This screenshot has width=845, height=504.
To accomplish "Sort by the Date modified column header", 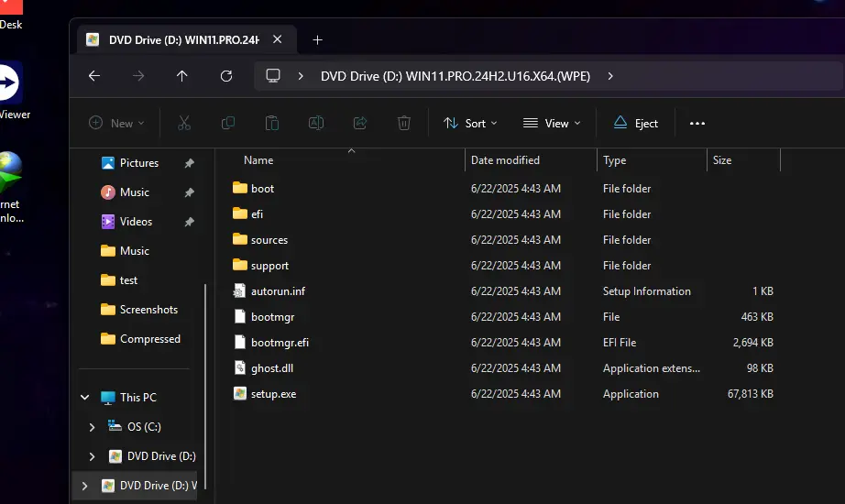I will (x=505, y=160).
